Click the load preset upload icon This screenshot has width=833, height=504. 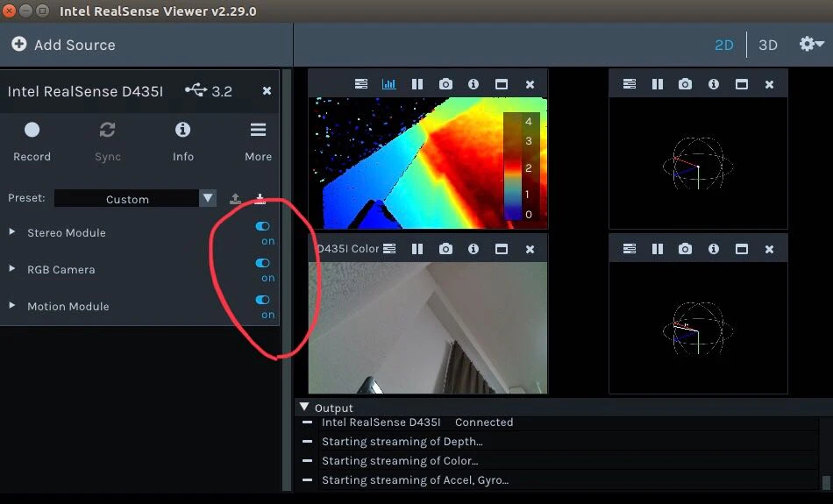point(235,199)
